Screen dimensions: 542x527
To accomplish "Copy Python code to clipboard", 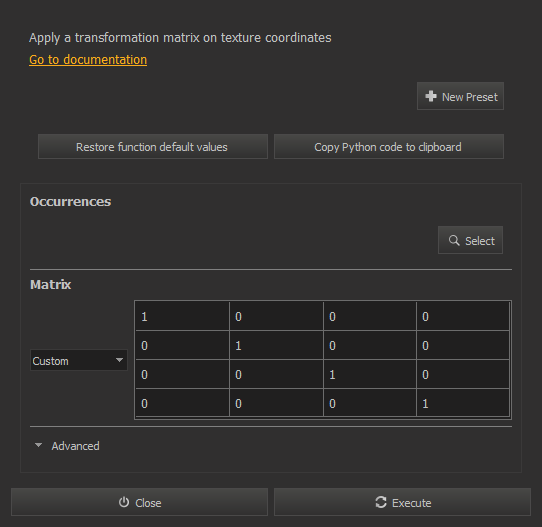I will pos(389,147).
